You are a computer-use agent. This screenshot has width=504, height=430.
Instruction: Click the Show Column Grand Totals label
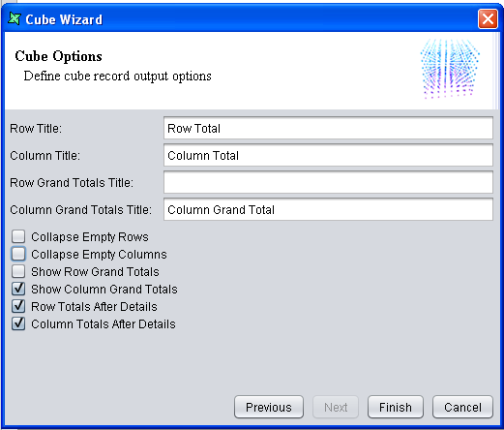(104, 290)
